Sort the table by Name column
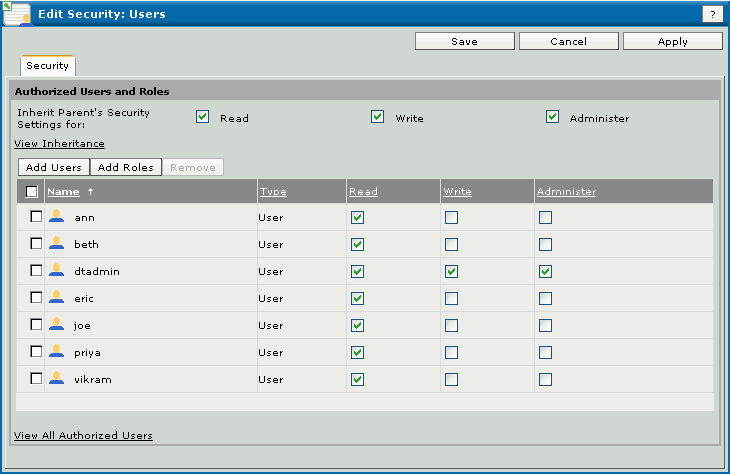This screenshot has height=474, width=730. coord(63,192)
